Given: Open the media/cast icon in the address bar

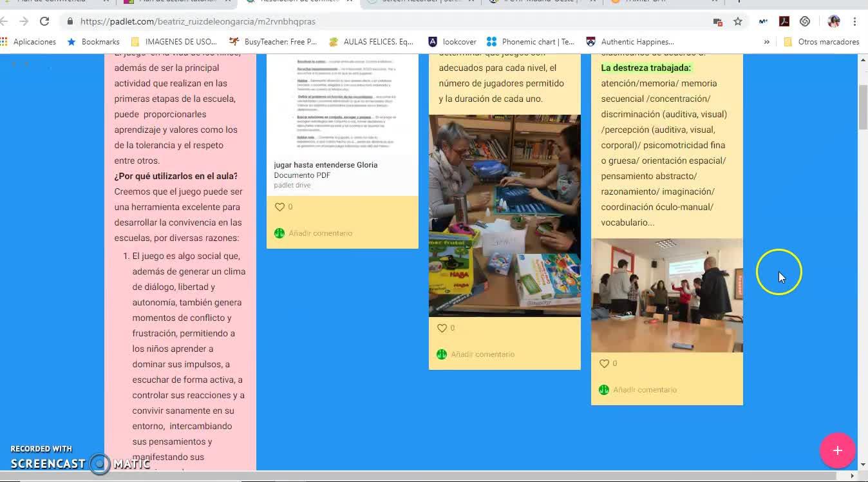Looking at the screenshot, I should coord(717,21).
